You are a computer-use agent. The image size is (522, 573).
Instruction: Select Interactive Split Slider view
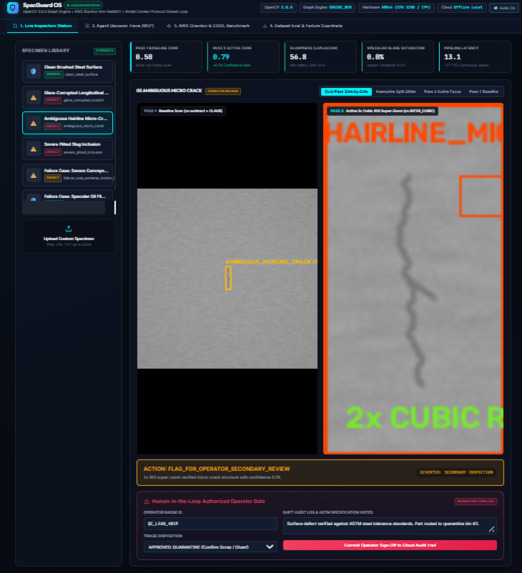click(396, 91)
